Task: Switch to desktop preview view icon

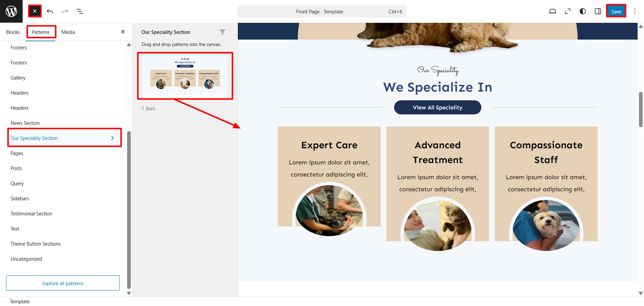Action: [552, 11]
